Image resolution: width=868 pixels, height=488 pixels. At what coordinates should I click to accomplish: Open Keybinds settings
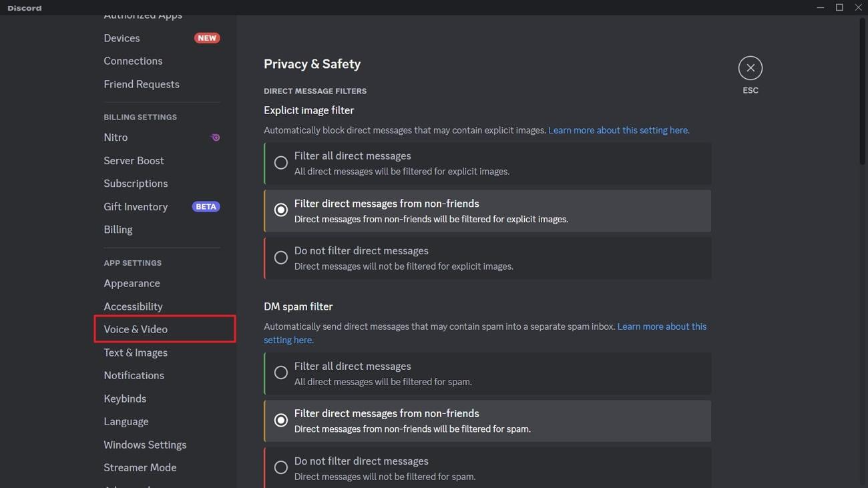125,398
